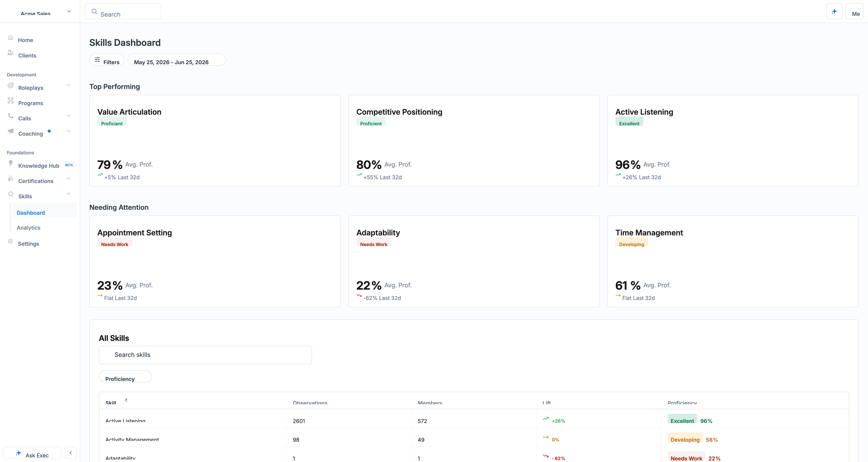868x462 pixels.
Task: Click the top Search field
Action: coord(123,11)
